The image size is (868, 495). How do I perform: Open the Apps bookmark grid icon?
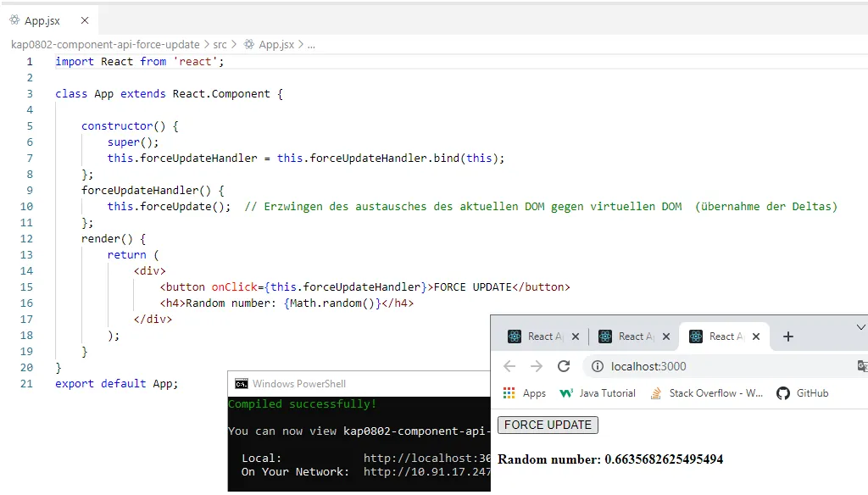coord(509,393)
